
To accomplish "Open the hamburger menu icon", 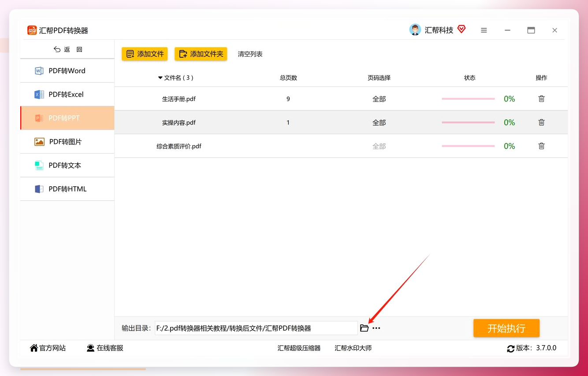I will pos(484,30).
